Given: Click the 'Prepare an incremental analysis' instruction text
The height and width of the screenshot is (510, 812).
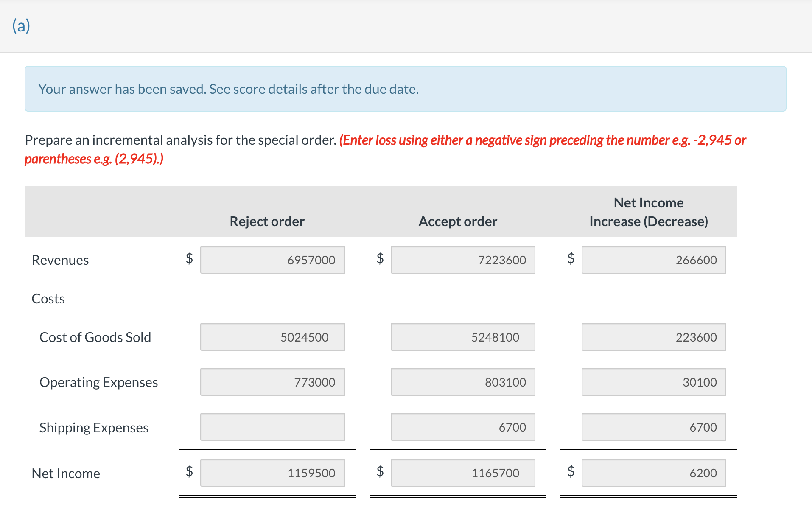Looking at the screenshot, I should coord(181,140).
